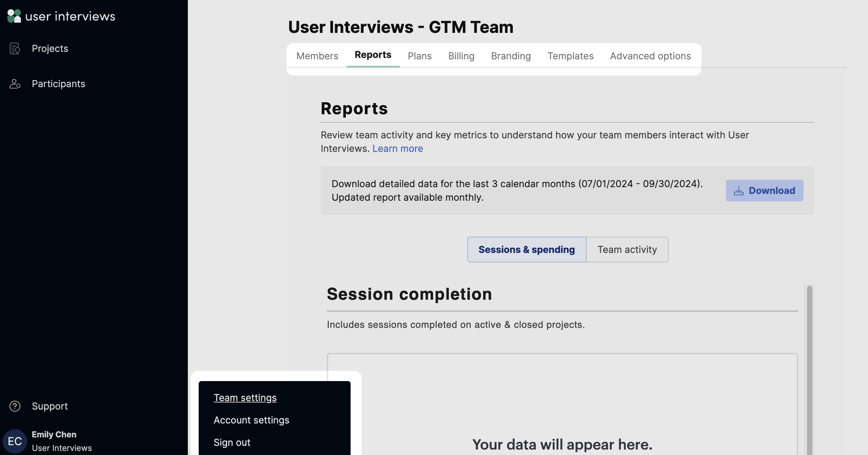
Task: Select the Reports tab
Action: (x=373, y=55)
